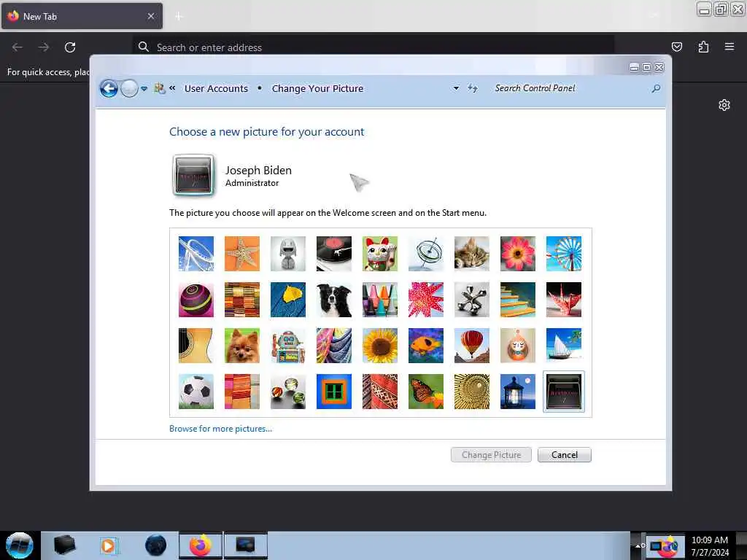Cancel the picture change
Viewport: 747px width, 560px height.
click(565, 455)
